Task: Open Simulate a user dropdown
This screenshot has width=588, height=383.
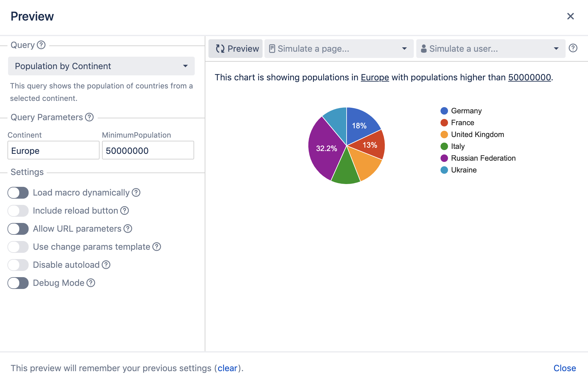Action: (491, 49)
